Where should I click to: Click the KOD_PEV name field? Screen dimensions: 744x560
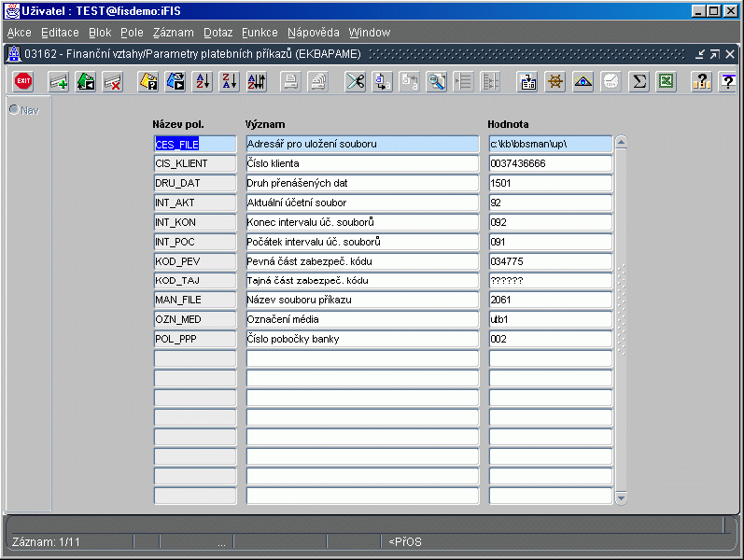(x=195, y=261)
